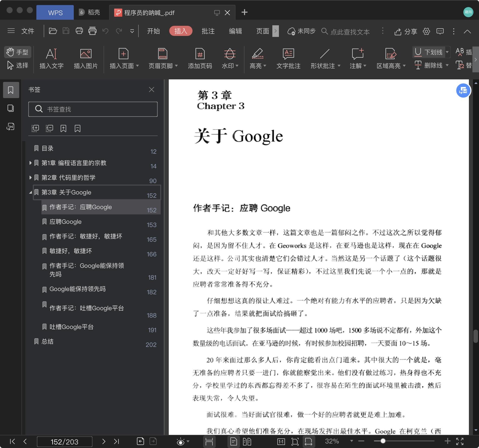Toggle single page view

point(233,441)
